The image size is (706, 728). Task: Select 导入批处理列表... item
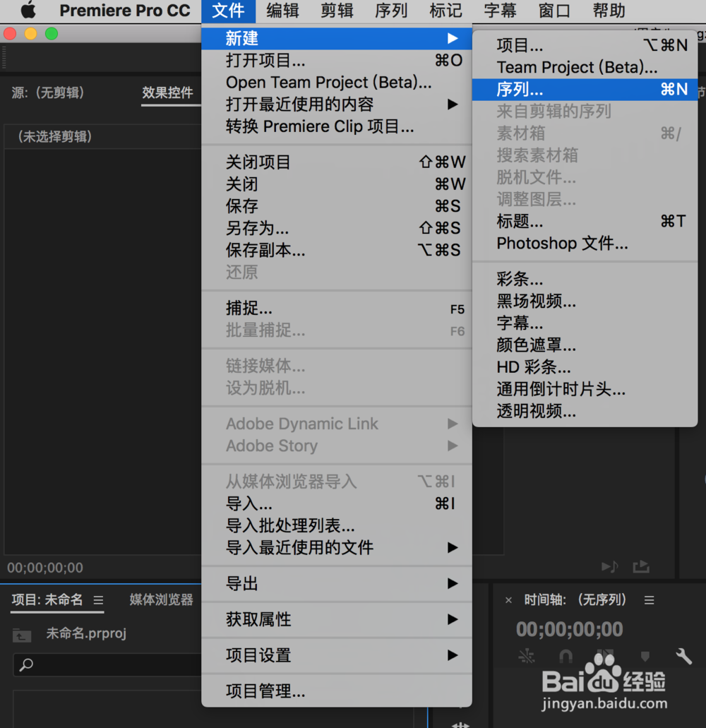point(337,525)
